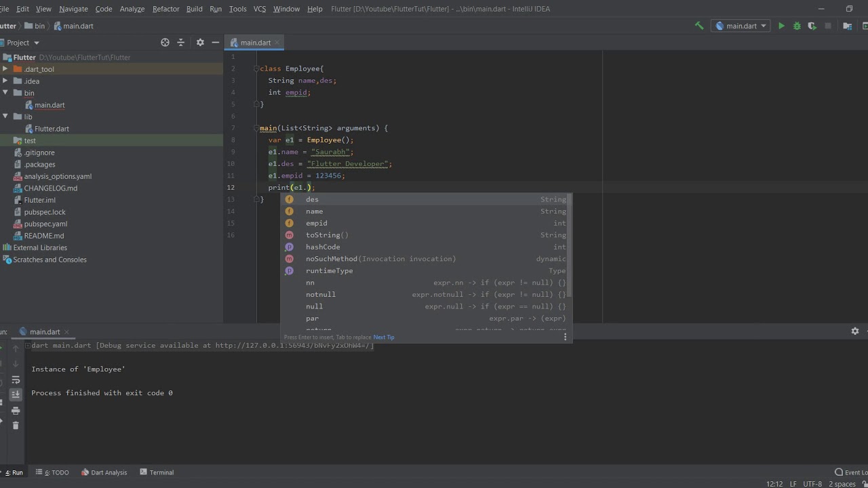Screen dimensions: 868x488
Task: Select the README.md file
Action: [44, 236]
